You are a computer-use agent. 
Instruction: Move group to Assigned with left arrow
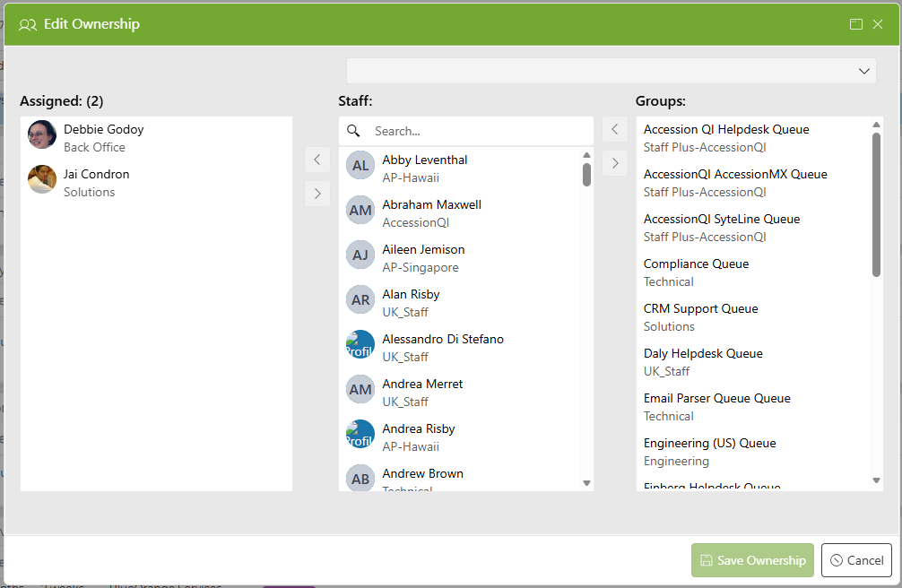coord(615,129)
